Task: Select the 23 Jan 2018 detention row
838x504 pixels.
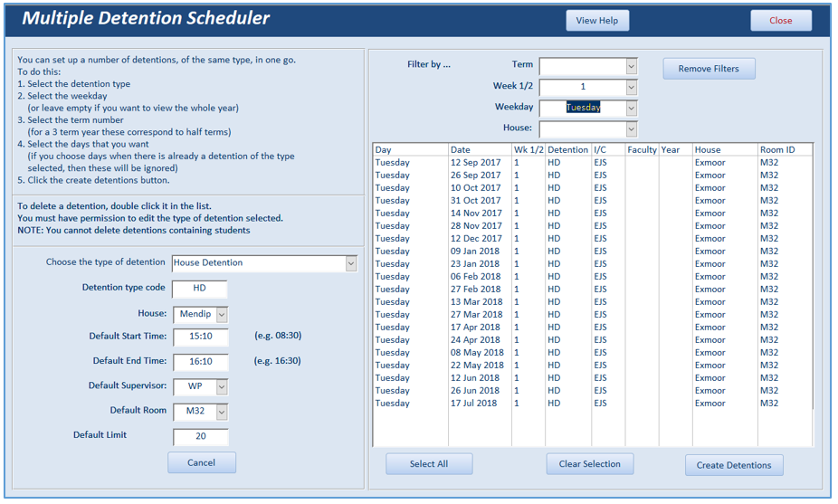Action: [x=593, y=264]
